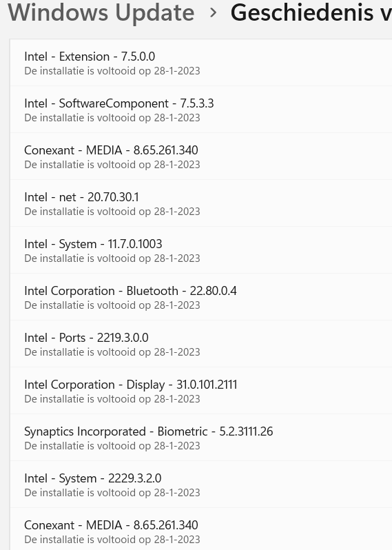Select Conexant MEDIA entry after Intel System 2229.3.2.0
This screenshot has width=392, height=550.
201,529
